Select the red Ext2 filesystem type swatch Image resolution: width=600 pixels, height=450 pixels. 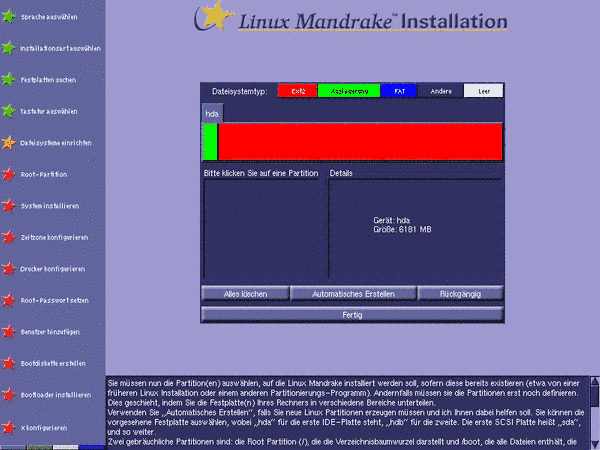point(297,90)
